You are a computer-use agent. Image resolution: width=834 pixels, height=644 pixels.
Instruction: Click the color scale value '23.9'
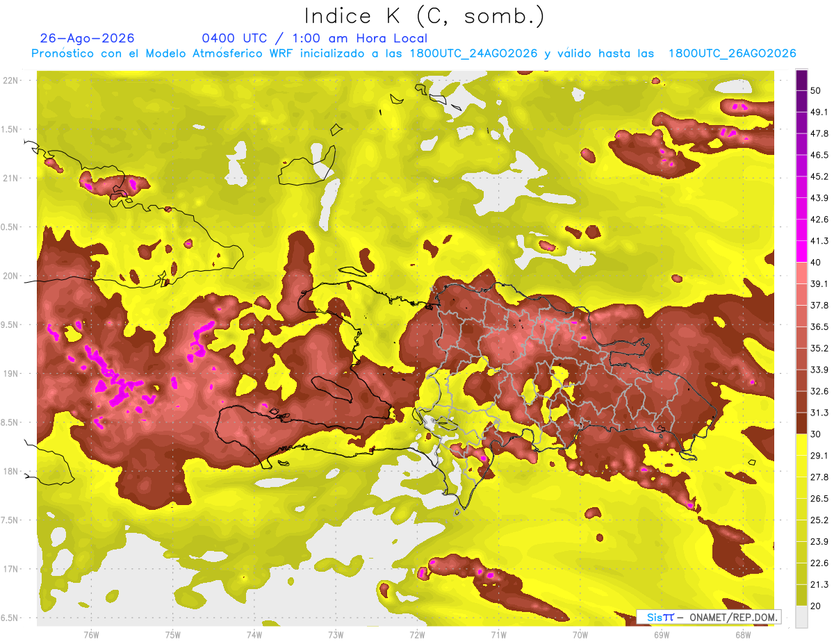pos(819,541)
